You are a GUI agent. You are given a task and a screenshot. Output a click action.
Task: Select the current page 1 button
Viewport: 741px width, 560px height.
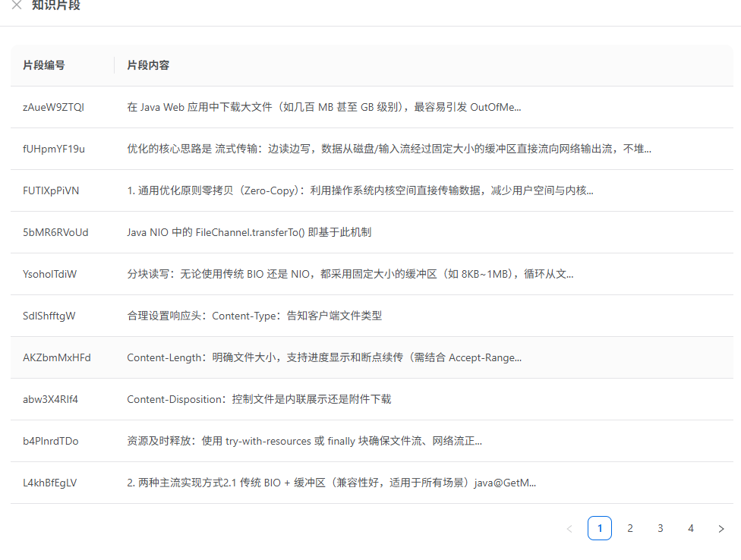tap(599, 528)
